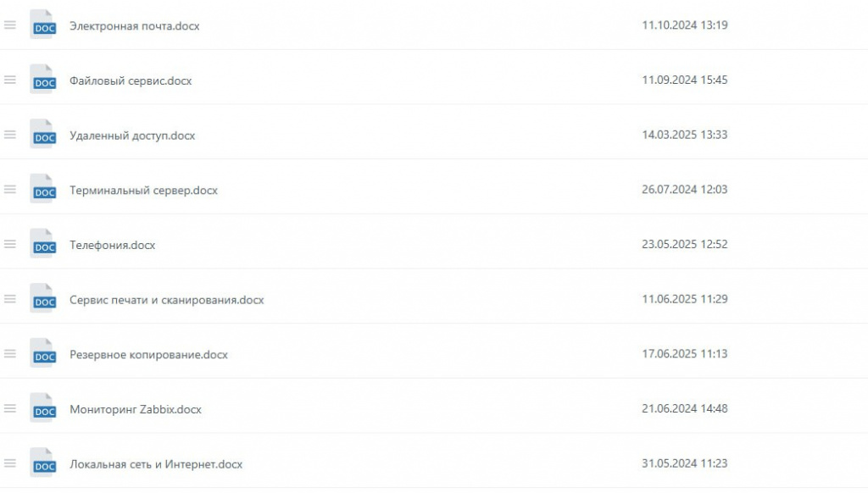868x493 pixels.
Task: Open Мониторинг Zabbix.docx by its name
Action: 136,410
